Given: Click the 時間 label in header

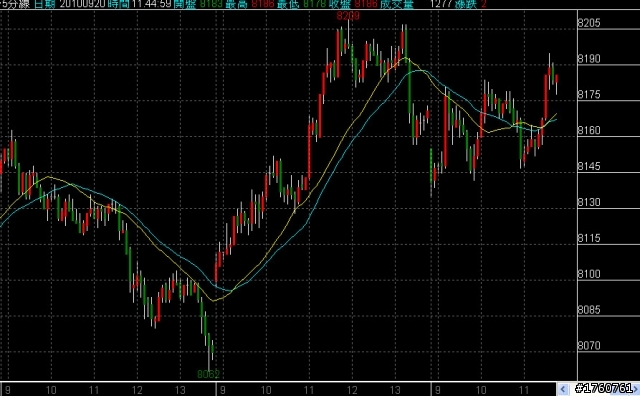Looking at the screenshot, I should coord(119,4).
